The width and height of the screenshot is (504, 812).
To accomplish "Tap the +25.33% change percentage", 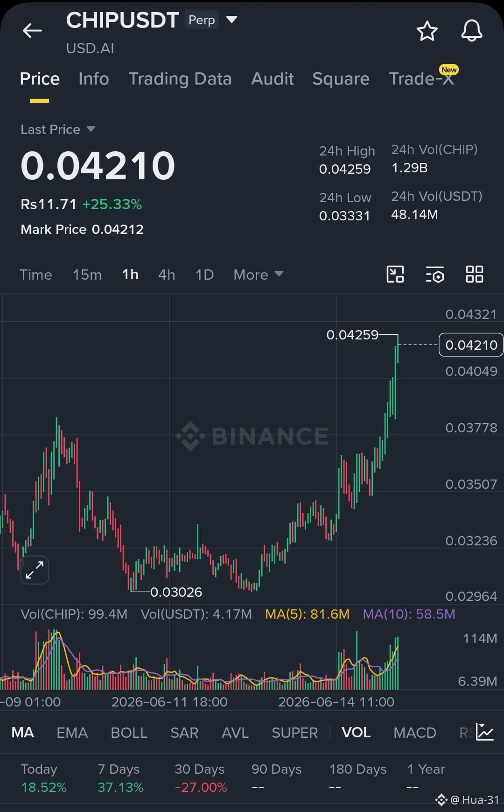I will (112, 204).
